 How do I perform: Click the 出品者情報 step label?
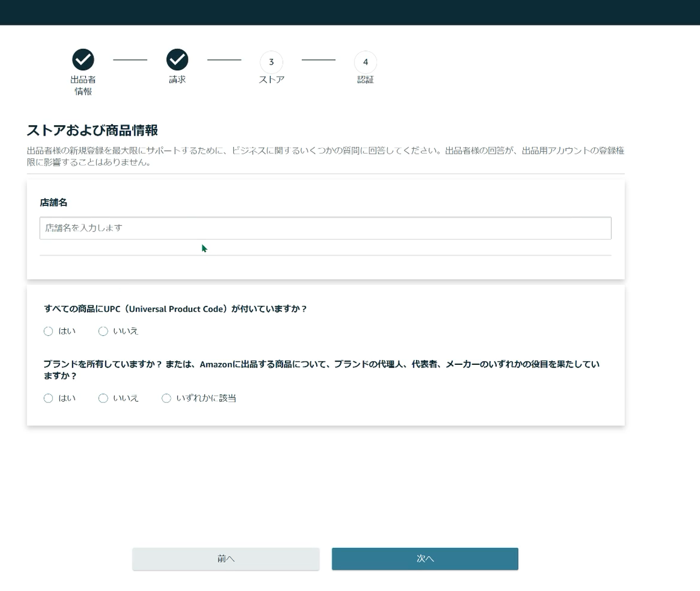click(83, 85)
